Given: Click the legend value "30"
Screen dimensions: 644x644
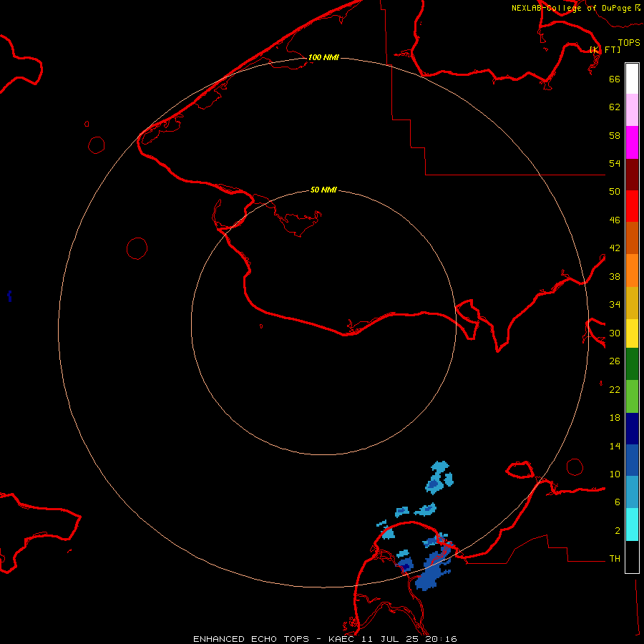Looking at the screenshot, I should 615,333.
